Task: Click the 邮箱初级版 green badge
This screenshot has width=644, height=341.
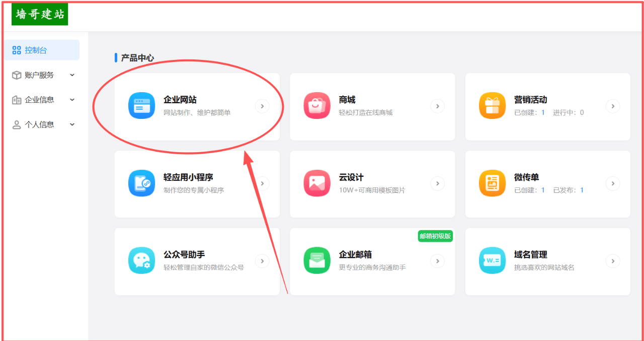Action: click(435, 236)
